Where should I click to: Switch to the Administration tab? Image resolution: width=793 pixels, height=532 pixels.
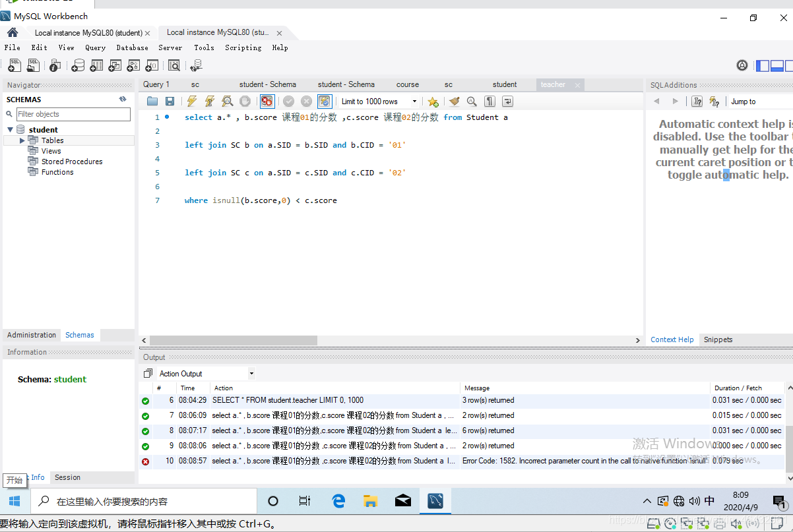(32, 335)
